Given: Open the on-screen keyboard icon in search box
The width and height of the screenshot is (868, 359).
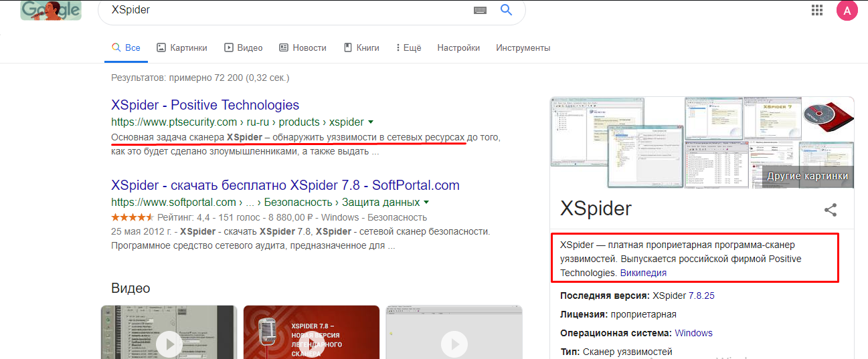Looking at the screenshot, I should pos(480,10).
